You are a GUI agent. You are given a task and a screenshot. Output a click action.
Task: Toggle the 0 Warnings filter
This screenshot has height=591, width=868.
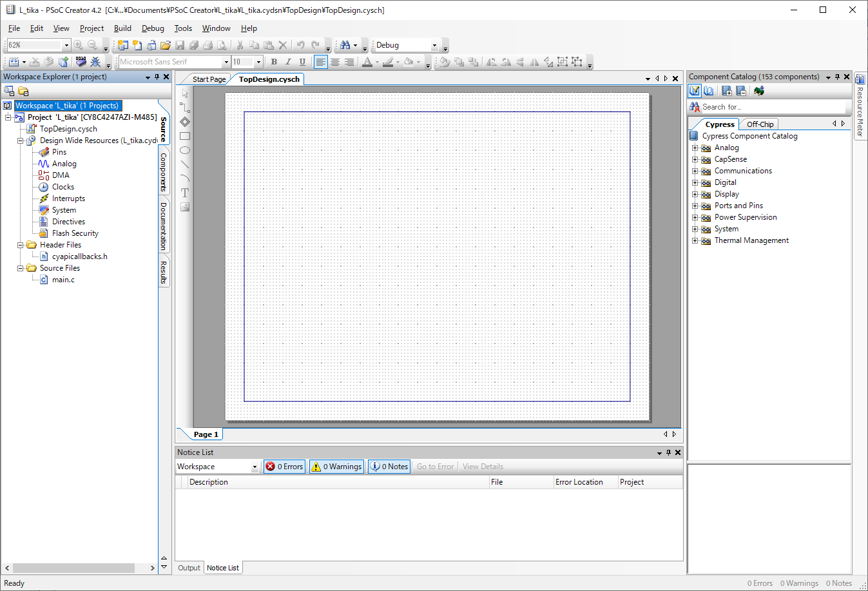click(337, 467)
